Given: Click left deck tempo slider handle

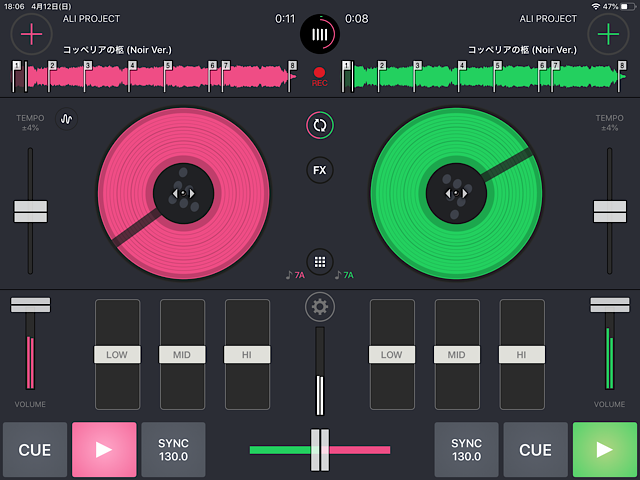Looking at the screenshot, I should coord(31,211).
